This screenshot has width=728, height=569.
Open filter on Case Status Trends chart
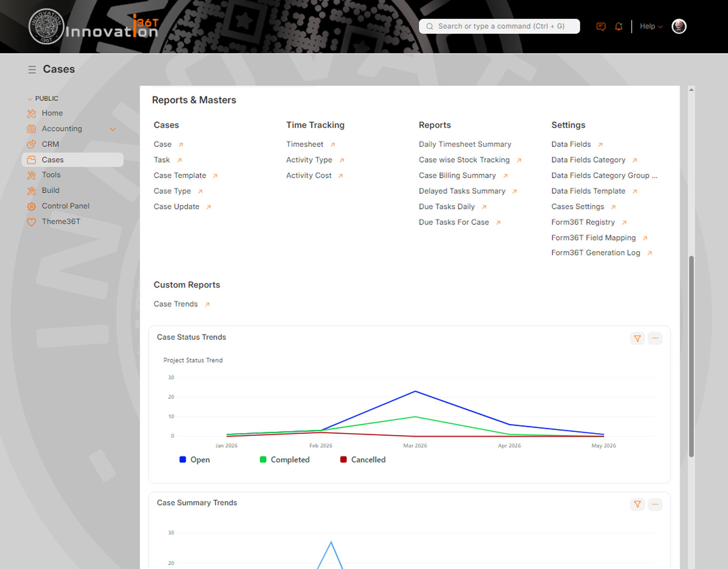pos(637,338)
